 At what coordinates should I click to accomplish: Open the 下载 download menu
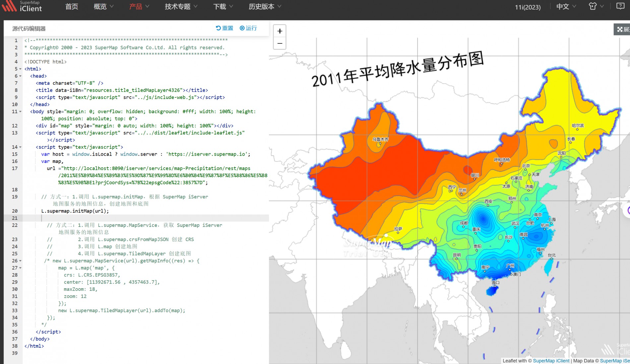pos(220,7)
